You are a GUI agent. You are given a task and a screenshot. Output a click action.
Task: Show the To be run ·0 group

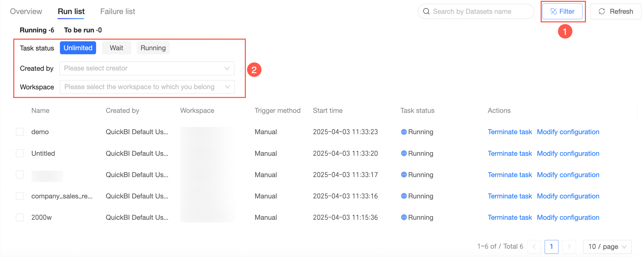(x=83, y=30)
